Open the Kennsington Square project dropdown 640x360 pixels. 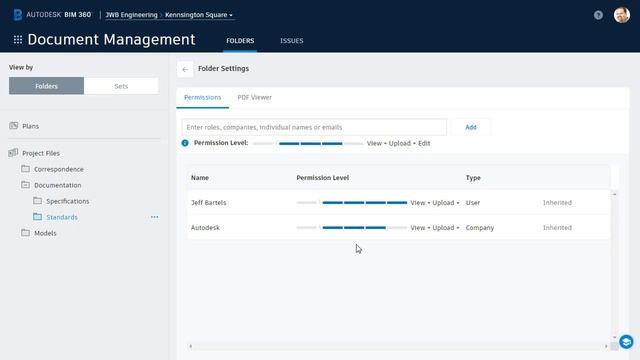pyautogui.click(x=199, y=15)
